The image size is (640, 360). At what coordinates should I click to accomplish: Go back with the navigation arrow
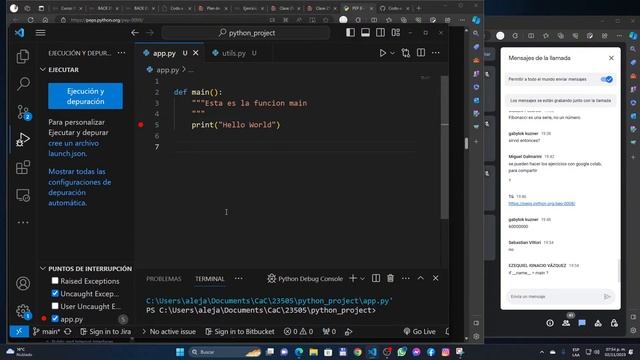(135, 33)
